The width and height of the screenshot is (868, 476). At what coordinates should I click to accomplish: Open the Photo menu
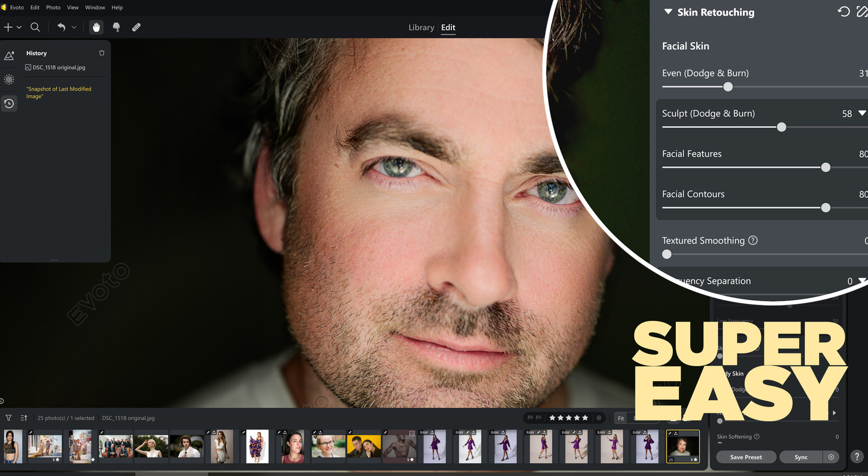tap(53, 8)
